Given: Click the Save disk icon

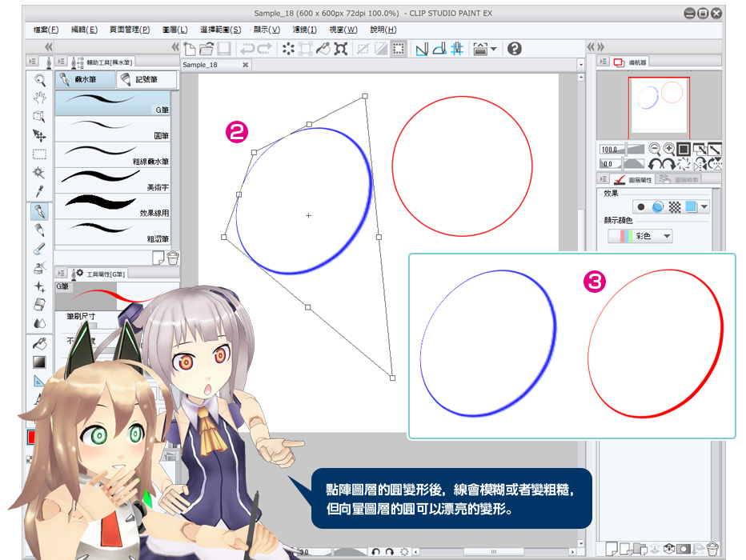Looking at the screenshot, I should point(224,49).
